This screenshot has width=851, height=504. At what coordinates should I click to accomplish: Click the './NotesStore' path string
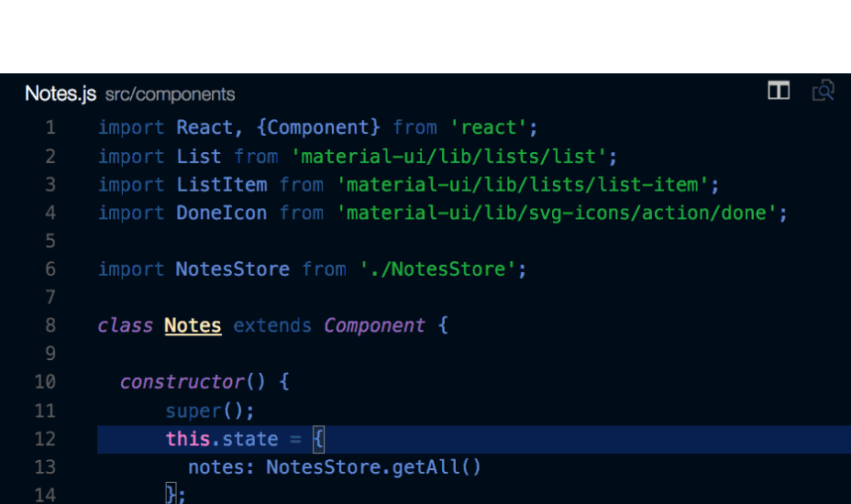pos(437,269)
